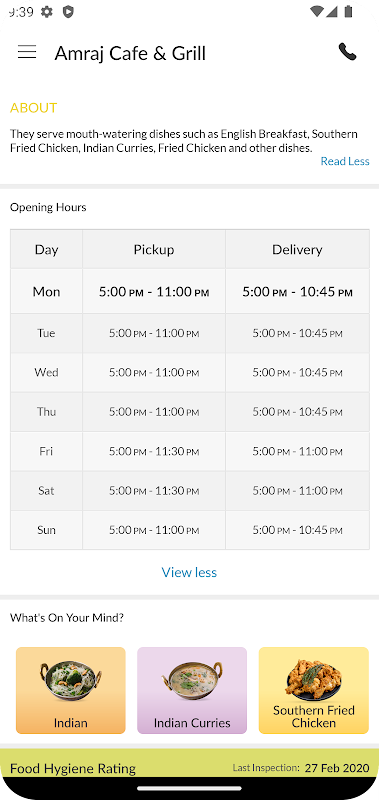Tap the Wi-Fi signal status icon
The image size is (379, 800).
[x=316, y=11]
